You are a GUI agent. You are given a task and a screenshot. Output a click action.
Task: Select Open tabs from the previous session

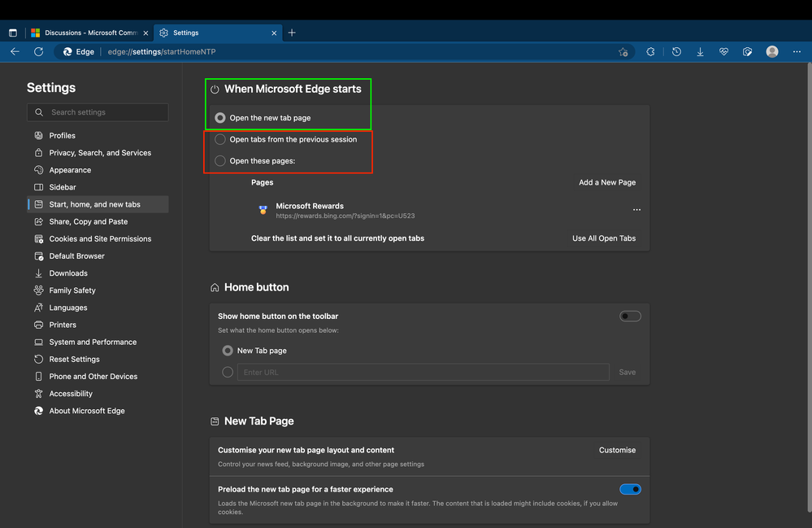(x=220, y=139)
